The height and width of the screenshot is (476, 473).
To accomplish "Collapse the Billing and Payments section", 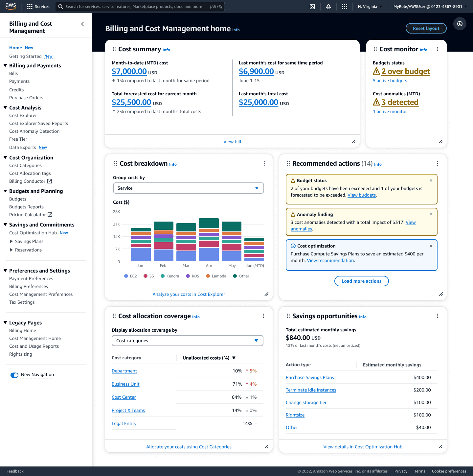I will (5, 65).
